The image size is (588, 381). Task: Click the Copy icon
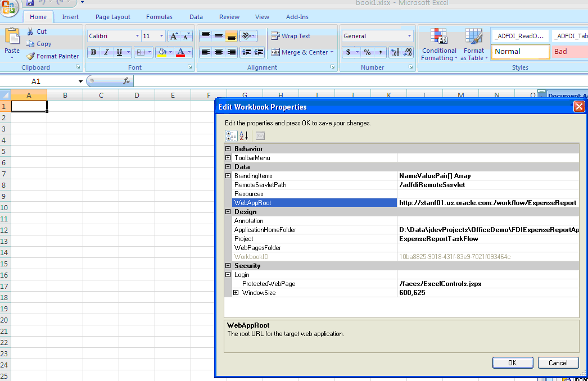click(x=30, y=44)
